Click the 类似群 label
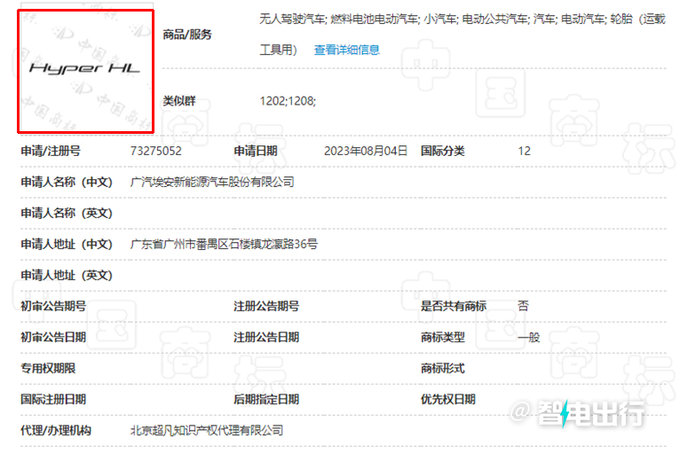Screen dimensions: 680x452 [x=179, y=101]
